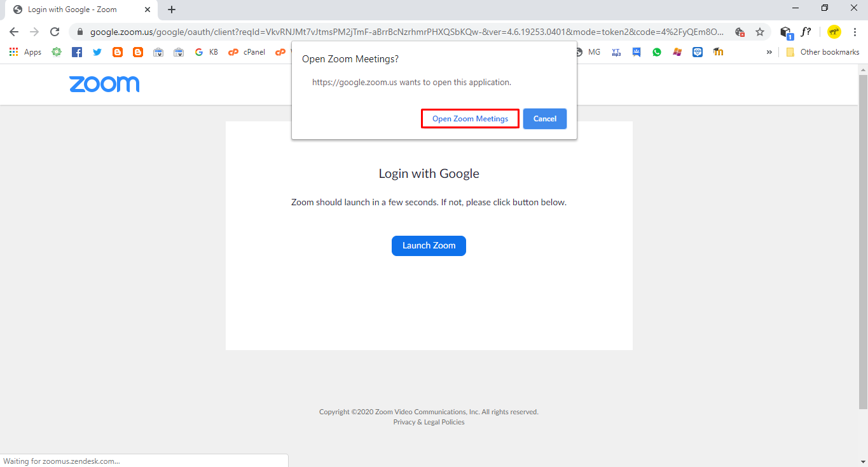Open the cube extension with badge 1

click(786, 32)
